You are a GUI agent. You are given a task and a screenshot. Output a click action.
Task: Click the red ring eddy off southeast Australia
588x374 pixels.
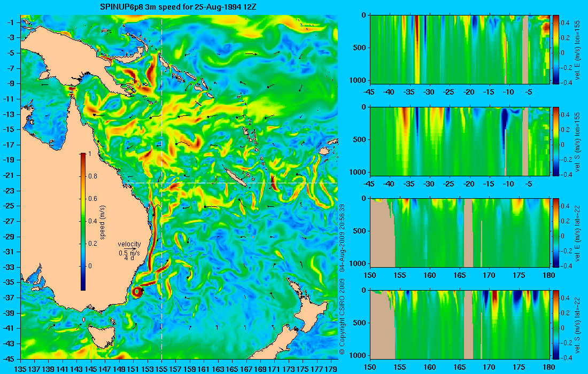pos(137,292)
